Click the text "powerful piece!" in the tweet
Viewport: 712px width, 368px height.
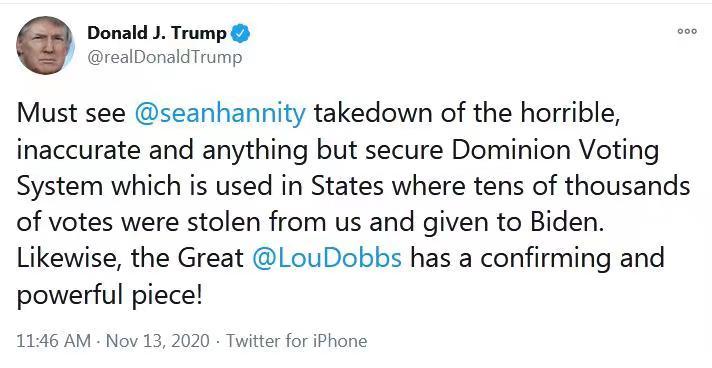click(x=109, y=296)
